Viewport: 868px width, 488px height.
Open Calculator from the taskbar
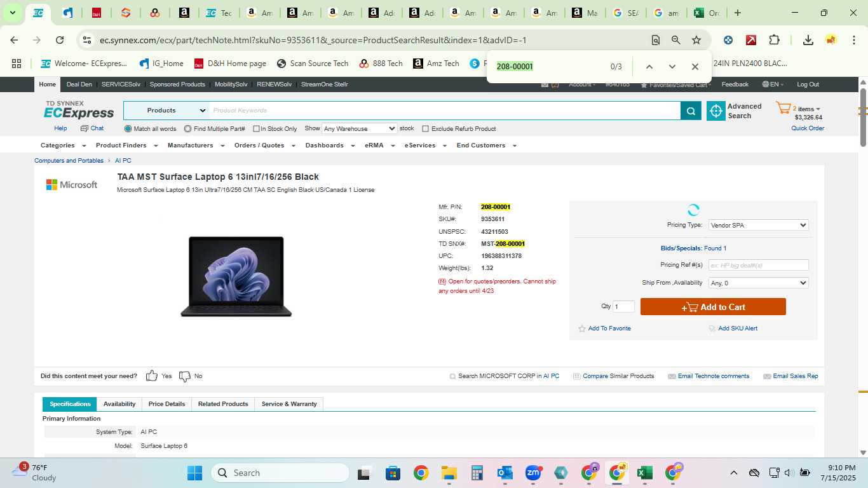tap(477, 473)
